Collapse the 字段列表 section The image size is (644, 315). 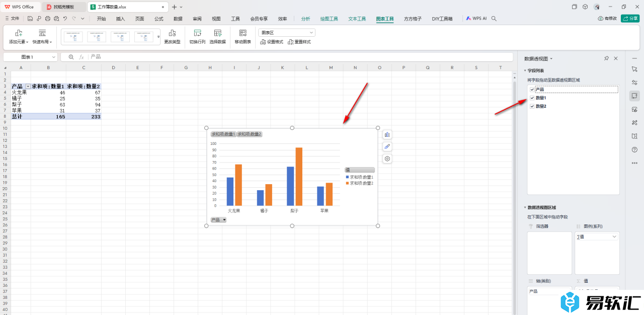[525, 71]
